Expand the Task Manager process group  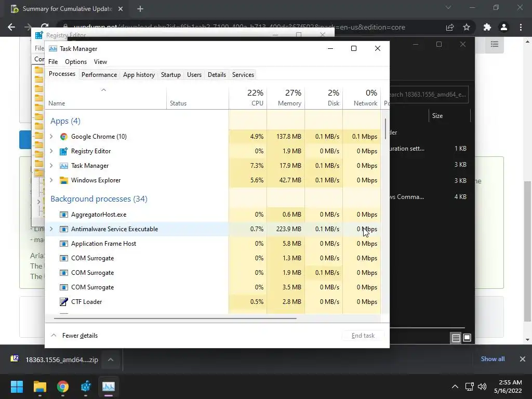(51, 166)
